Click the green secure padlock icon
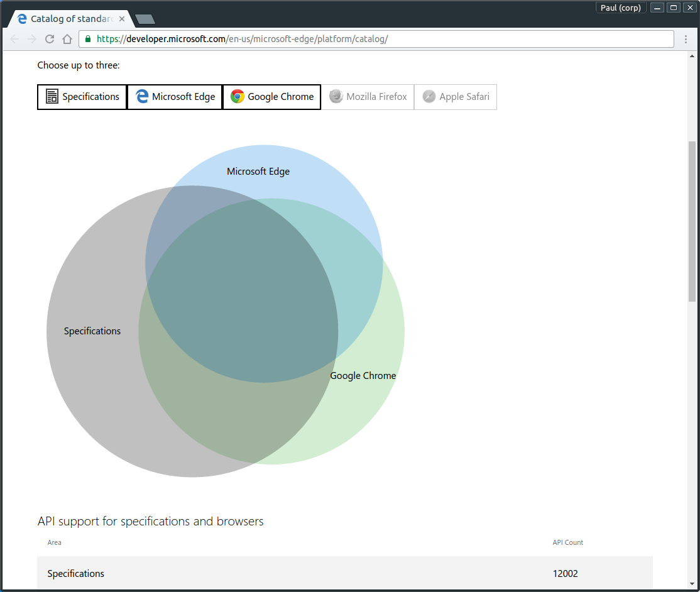Viewport: 700px width, 592px height. 88,39
